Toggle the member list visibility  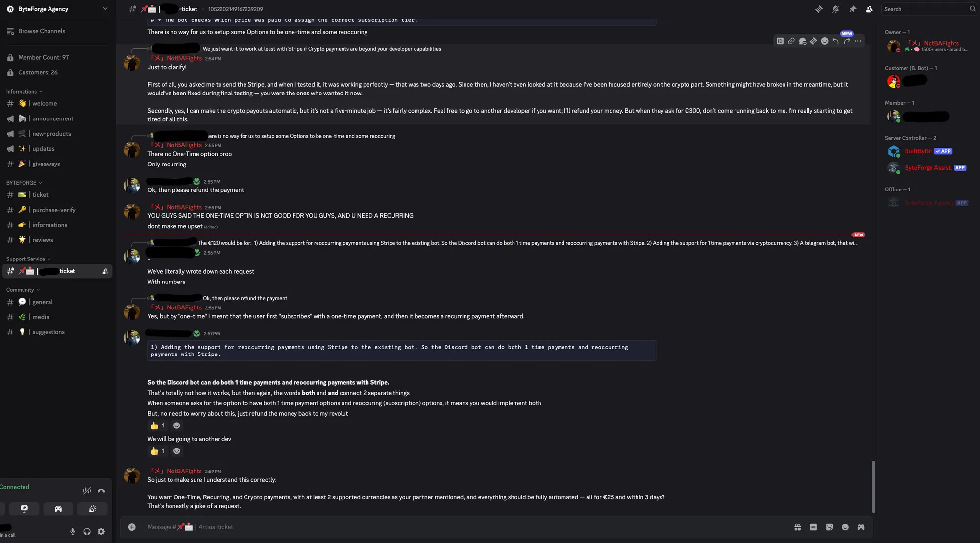coord(869,9)
